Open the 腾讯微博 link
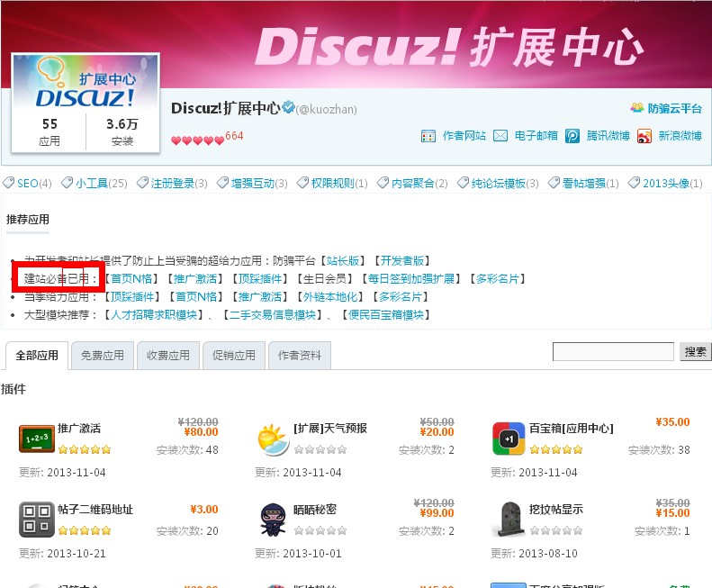Viewport: 712px width, 588px height. [608, 136]
